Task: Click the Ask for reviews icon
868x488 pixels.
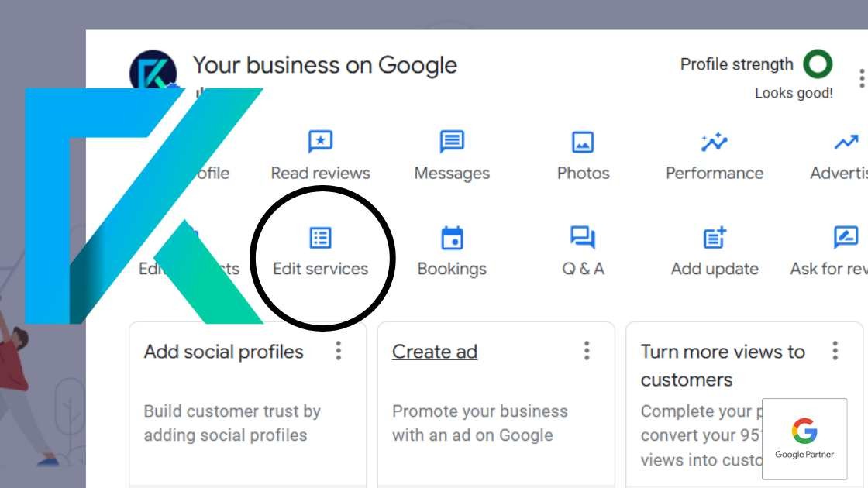Action: (845, 238)
